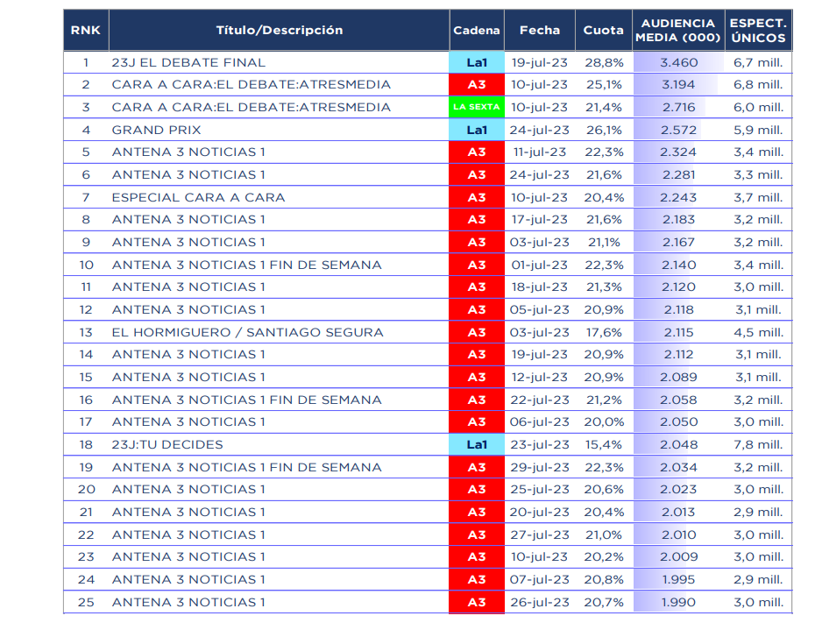Click the cuota value 25,1%
Image resolution: width=815 pixels, height=644 pixels.
coord(604,85)
